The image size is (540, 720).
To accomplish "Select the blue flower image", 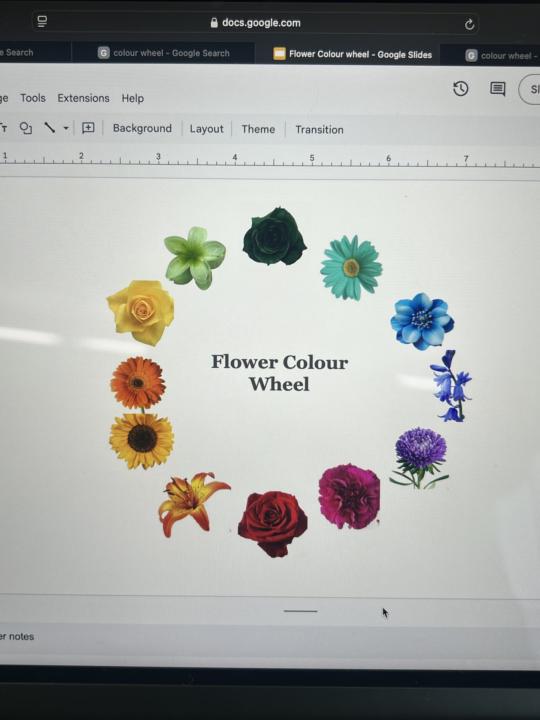I will pyautogui.click(x=422, y=321).
